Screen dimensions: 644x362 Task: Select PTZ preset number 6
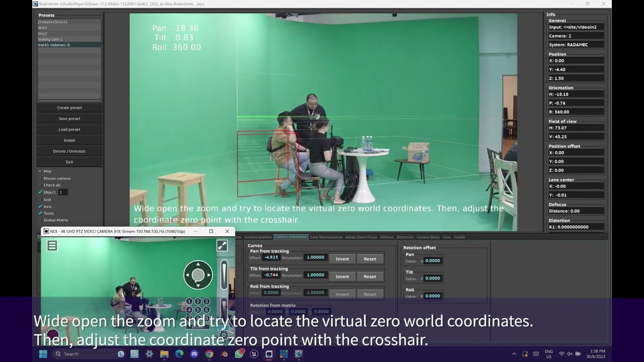[206, 310]
